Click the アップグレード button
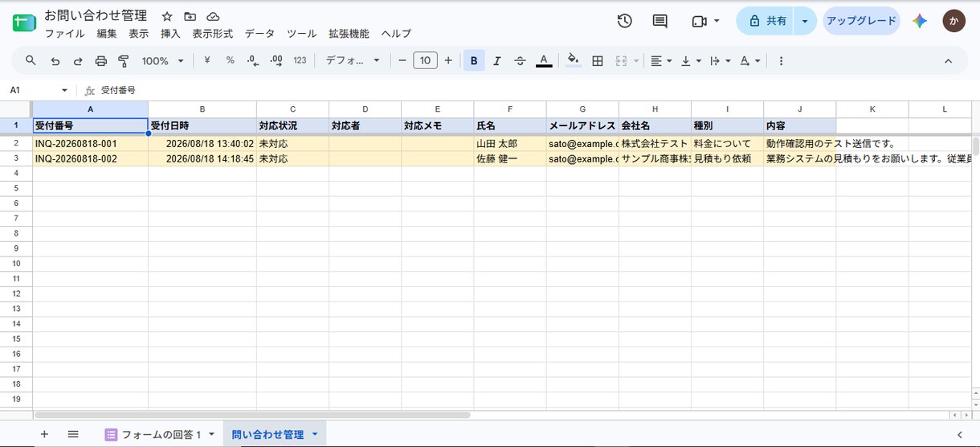The height and width of the screenshot is (447, 980). pyautogui.click(x=861, y=21)
